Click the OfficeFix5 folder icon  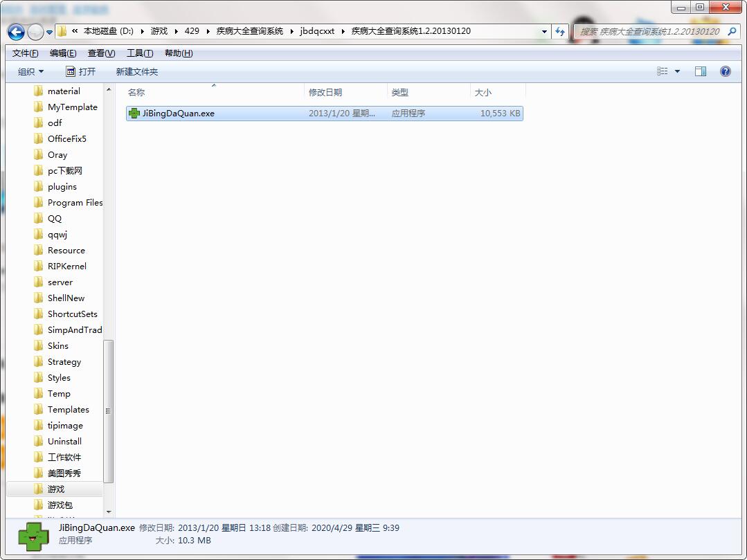click(x=39, y=139)
